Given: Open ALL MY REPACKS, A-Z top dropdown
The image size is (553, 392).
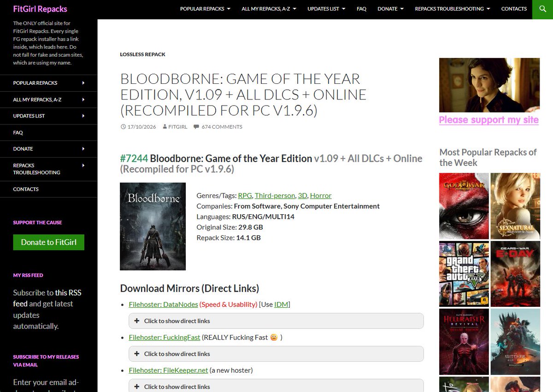Looking at the screenshot, I should click(x=269, y=9).
